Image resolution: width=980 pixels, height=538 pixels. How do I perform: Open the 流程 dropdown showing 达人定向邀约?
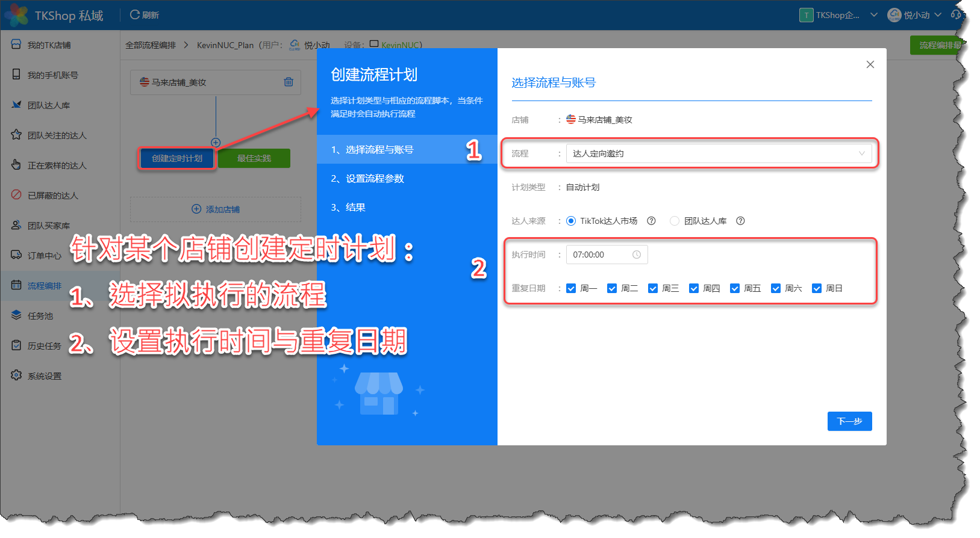click(718, 153)
